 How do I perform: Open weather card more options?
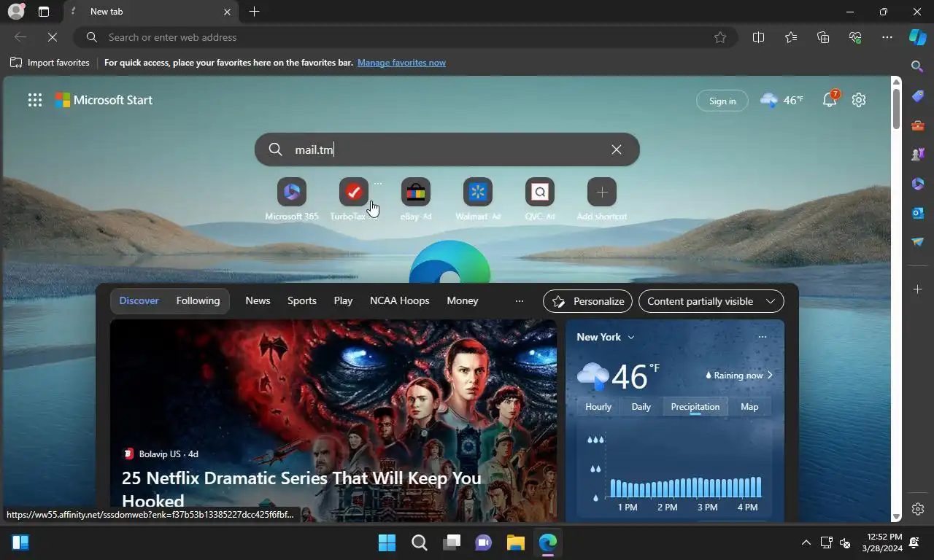pyautogui.click(x=762, y=337)
